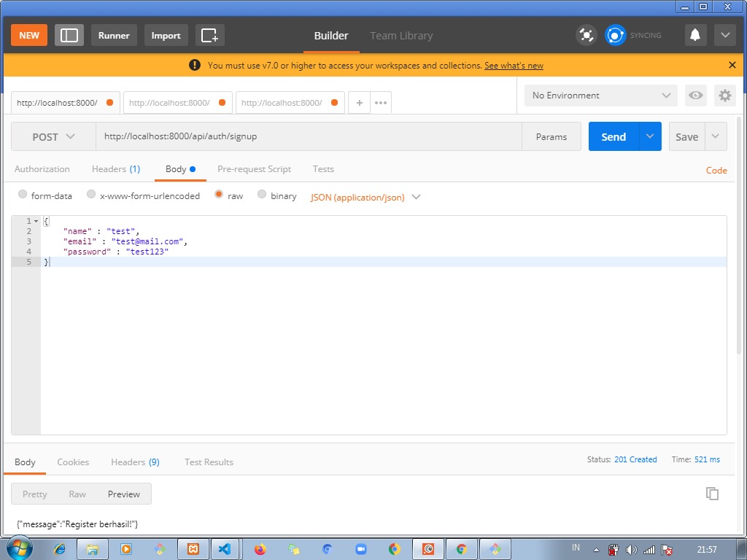Open the POST method dropdown
The width and height of the screenshot is (747, 560).
pyautogui.click(x=53, y=136)
